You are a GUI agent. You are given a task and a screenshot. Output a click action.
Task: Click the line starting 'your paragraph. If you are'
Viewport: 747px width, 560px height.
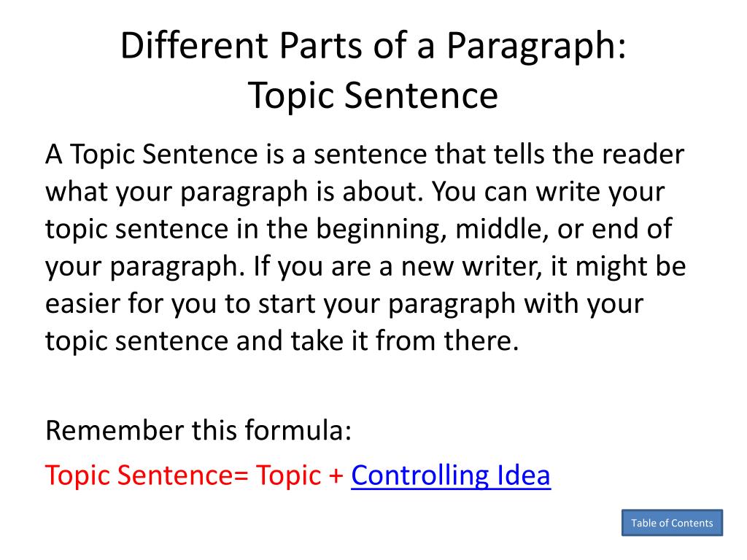365,267
